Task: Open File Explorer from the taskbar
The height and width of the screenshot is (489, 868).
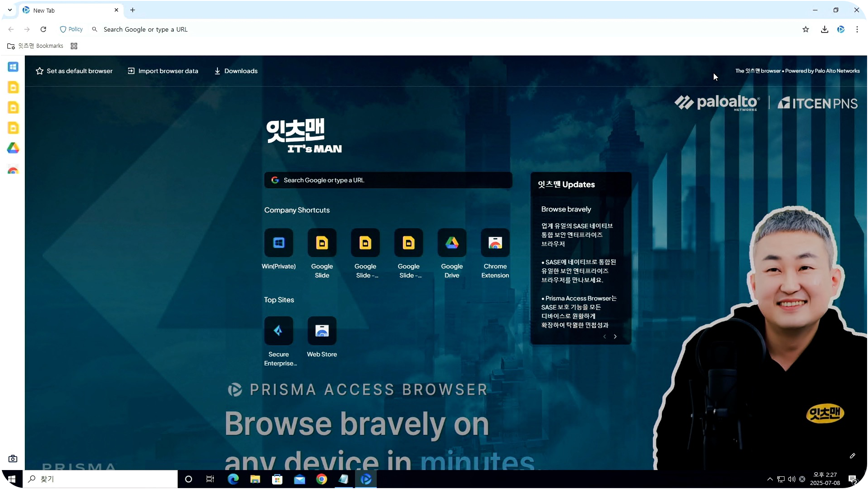Action: coord(255,479)
